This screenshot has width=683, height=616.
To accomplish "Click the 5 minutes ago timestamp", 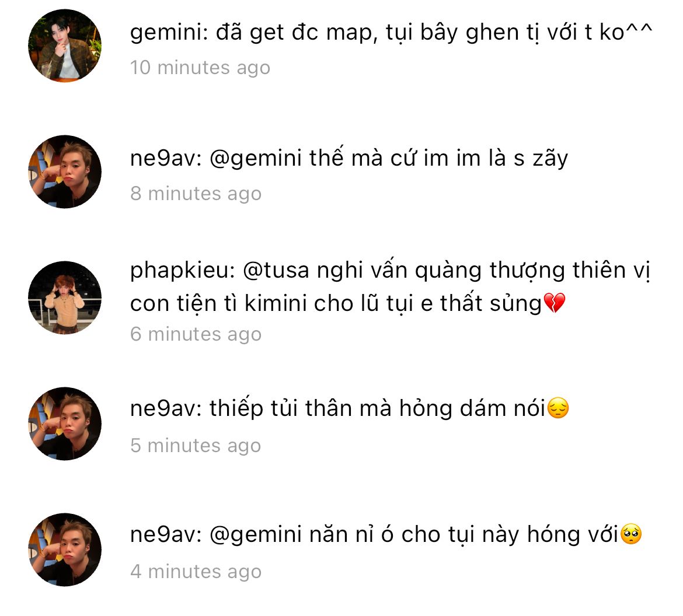I will click(x=196, y=445).
